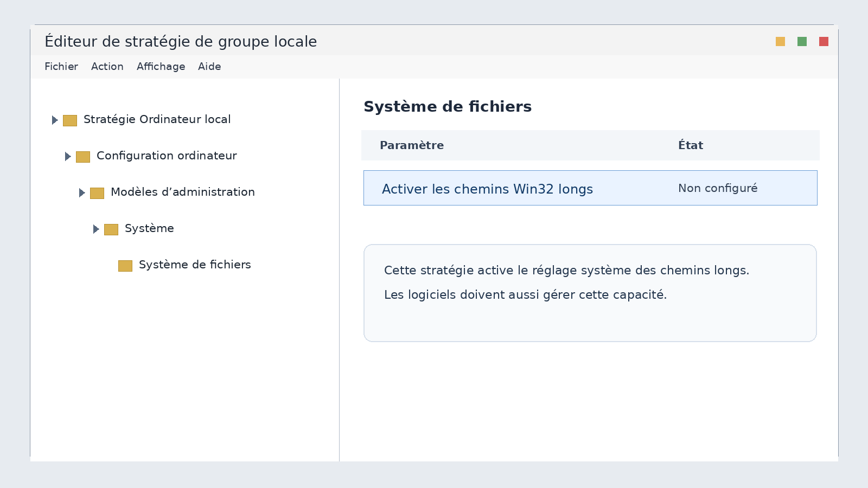The image size is (868, 488).
Task: Click the red close window button
Action: click(x=824, y=42)
